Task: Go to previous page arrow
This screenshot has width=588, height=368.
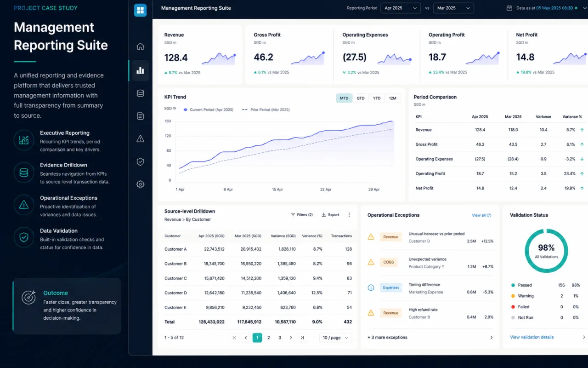Action: coord(246,338)
